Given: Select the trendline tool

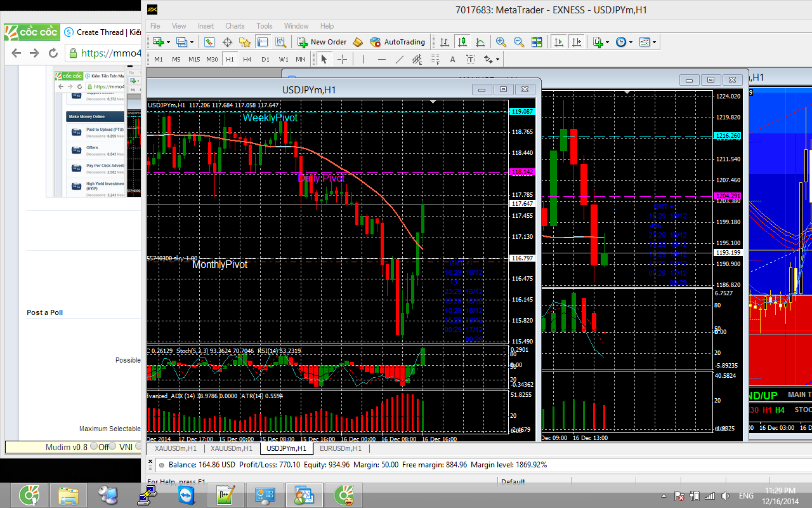Looking at the screenshot, I should (x=399, y=59).
